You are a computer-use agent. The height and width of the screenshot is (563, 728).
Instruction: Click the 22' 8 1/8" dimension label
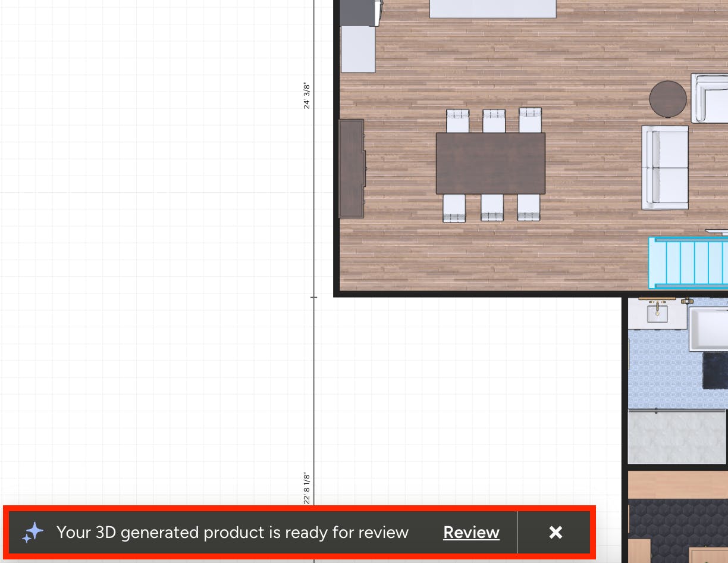[x=307, y=489]
